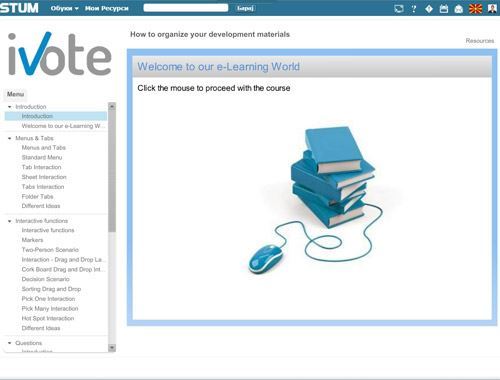Open the Decision Scenario lesson
Image resolution: width=500 pixels, height=380 pixels.
coord(45,279)
